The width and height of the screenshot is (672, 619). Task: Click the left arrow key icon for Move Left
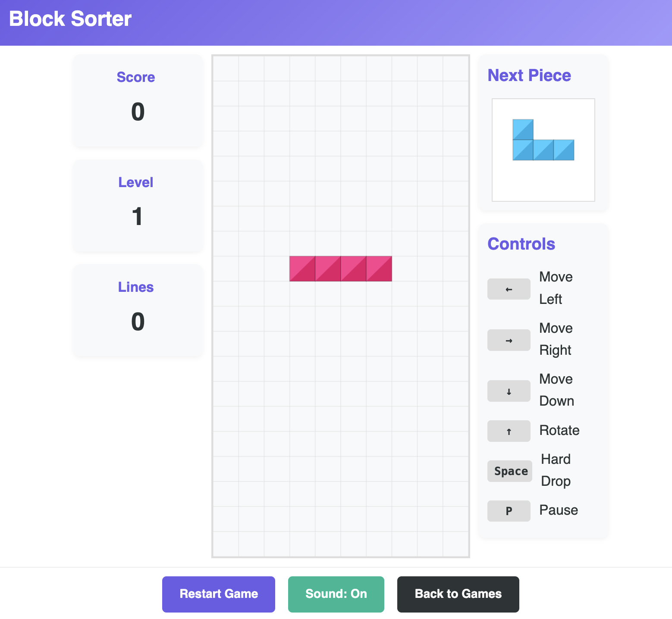tap(509, 289)
